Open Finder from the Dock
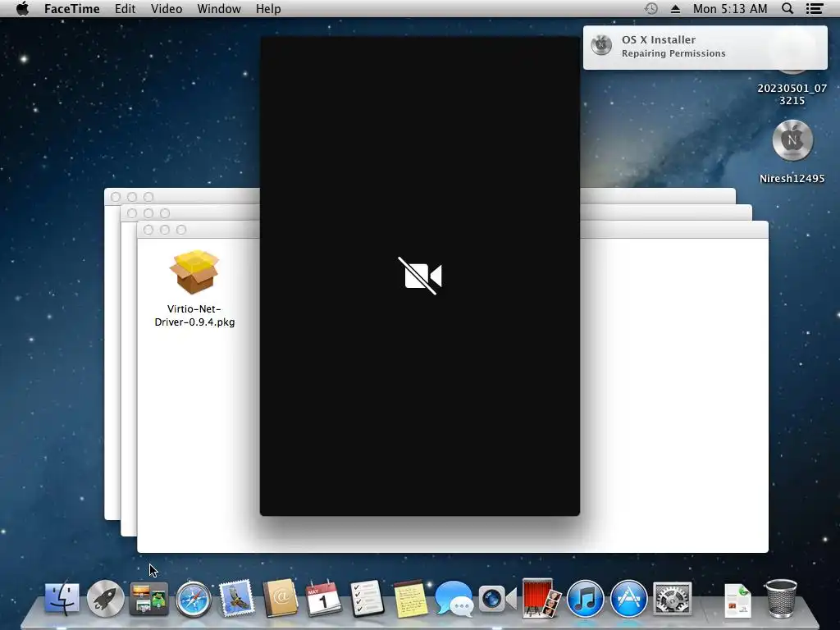This screenshot has width=840, height=630. [62, 598]
